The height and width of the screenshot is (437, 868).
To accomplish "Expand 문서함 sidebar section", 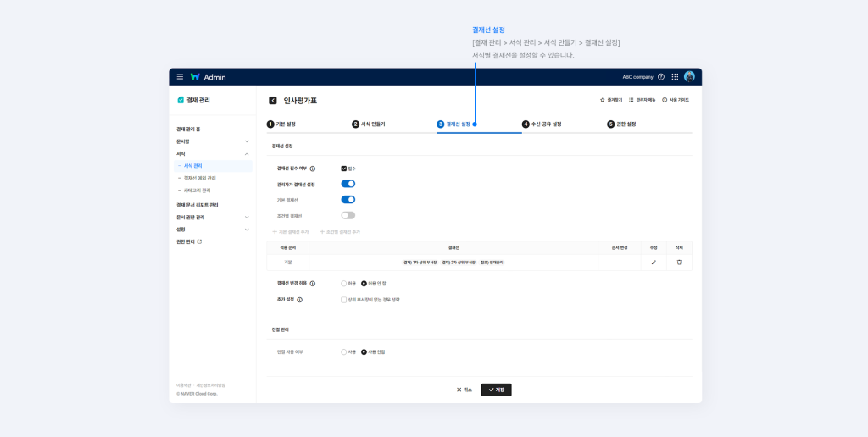I will (247, 141).
